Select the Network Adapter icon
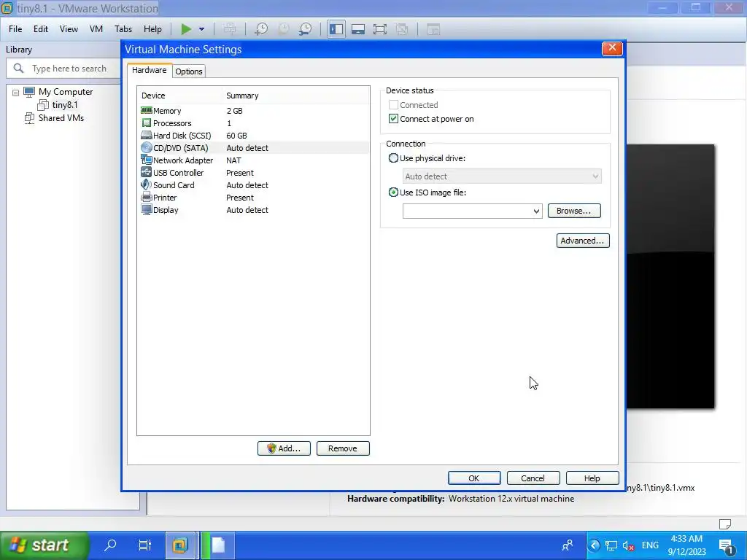This screenshot has height=560, width=747. [x=146, y=160]
